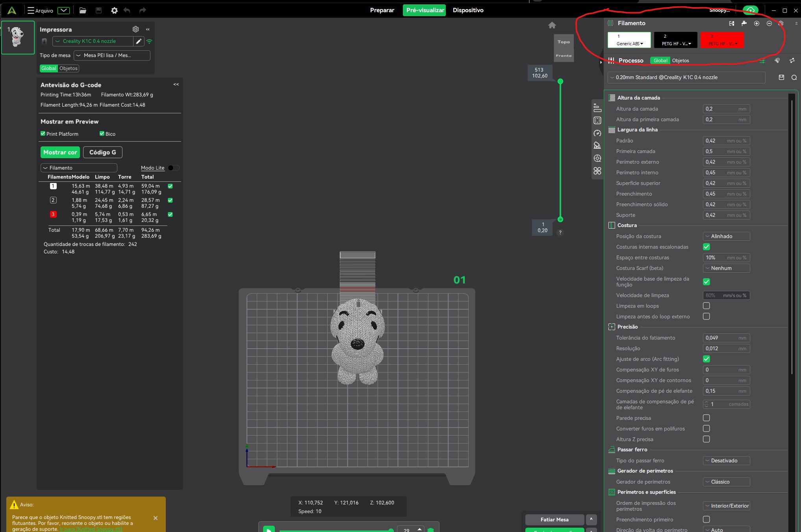801x532 pixels.
Task: Open Posição da costura Alinhado dropdown
Action: [x=726, y=236]
